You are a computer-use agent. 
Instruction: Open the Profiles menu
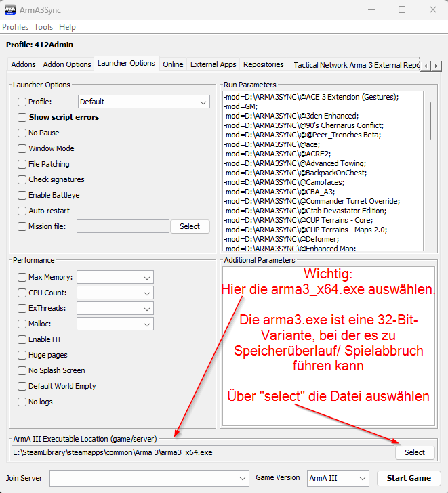(16, 27)
